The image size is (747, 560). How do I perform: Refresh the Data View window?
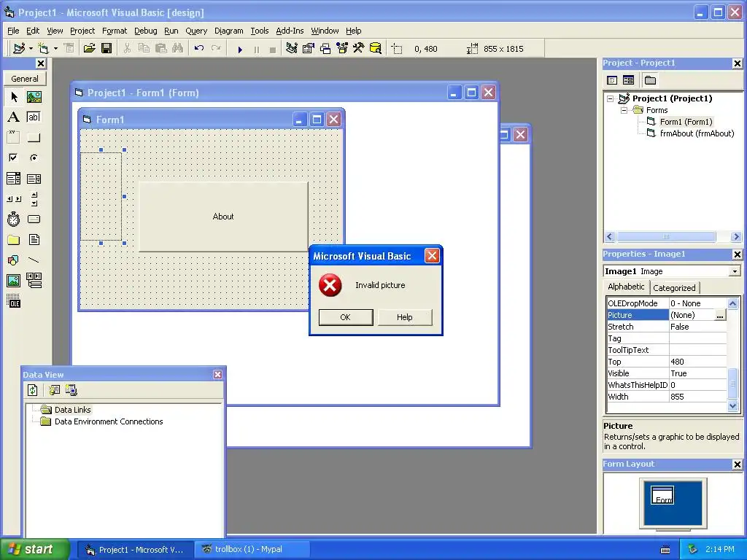click(x=32, y=390)
